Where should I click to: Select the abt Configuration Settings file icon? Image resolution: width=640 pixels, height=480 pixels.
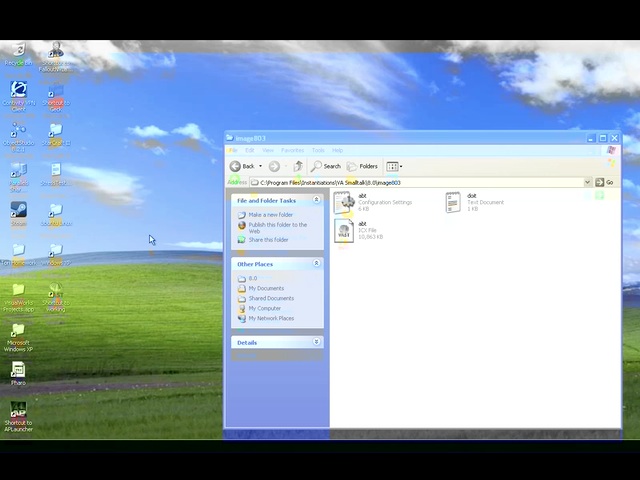point(344,202)
